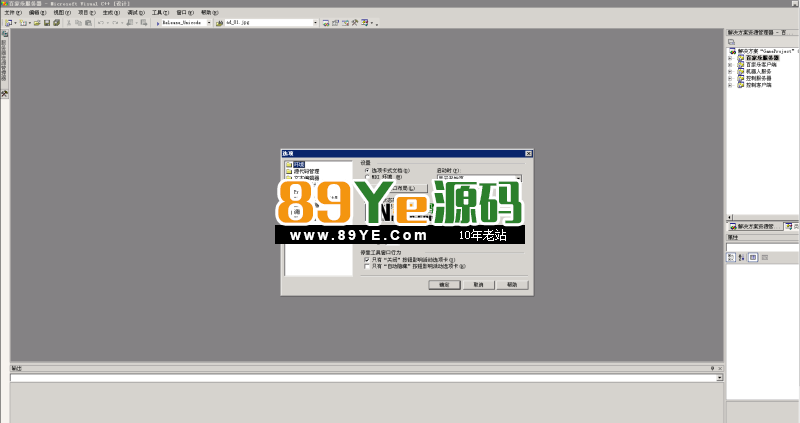Screen dimensions: 800x423
Task: Expand the 控制客户端 project node
Action: click(x=730, y=85)
